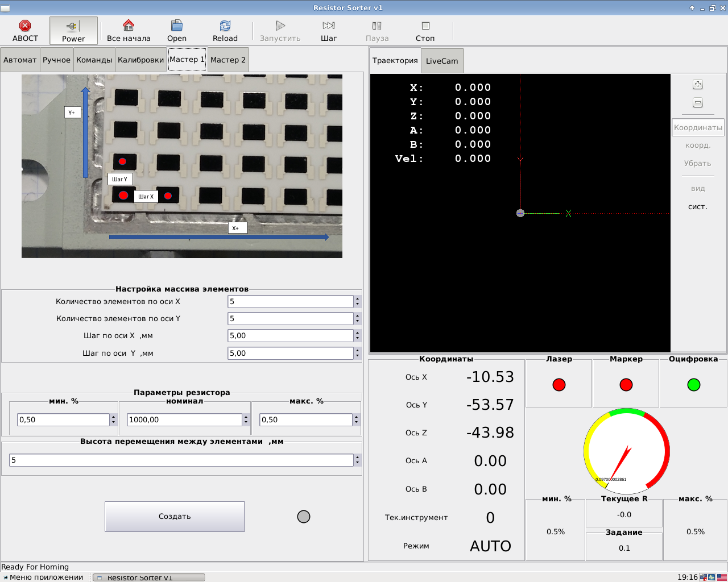Toggle the Оцифровка green indicator

pyautogui.click(x=693, y=385)
